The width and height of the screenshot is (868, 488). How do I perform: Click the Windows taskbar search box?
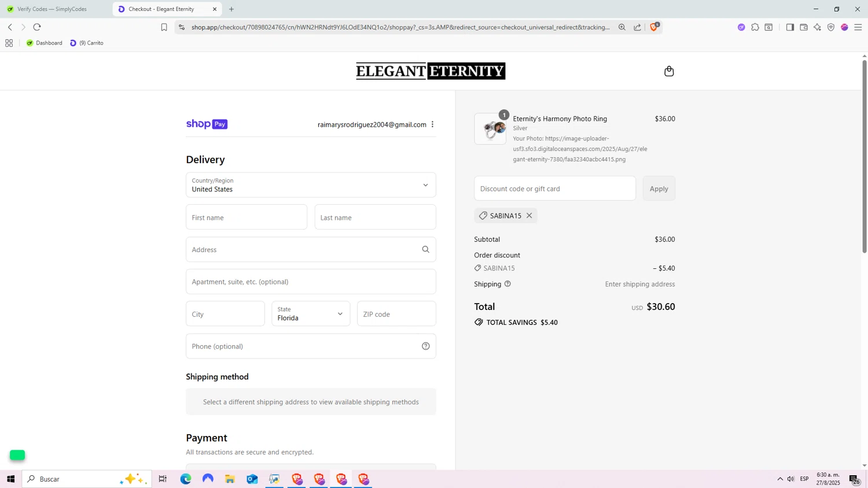tap(87, 479)
